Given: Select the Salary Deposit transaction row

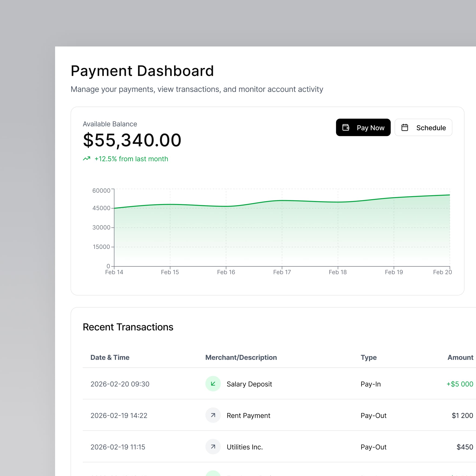Looking at the screenshot, I should [271, 383].
